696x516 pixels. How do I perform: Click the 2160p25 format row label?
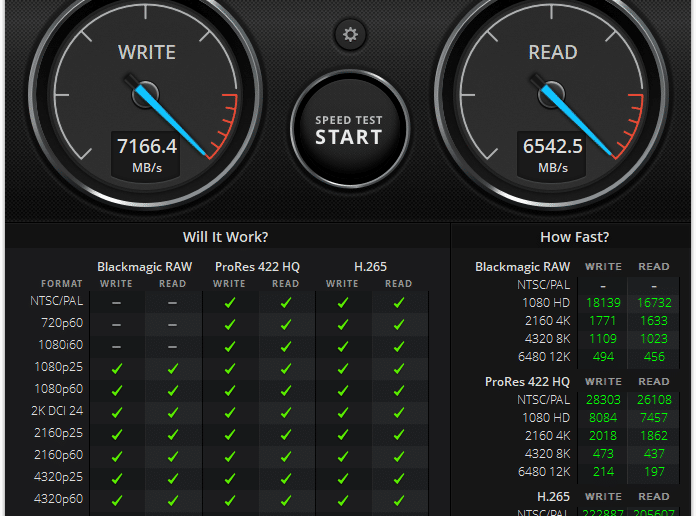59,433
